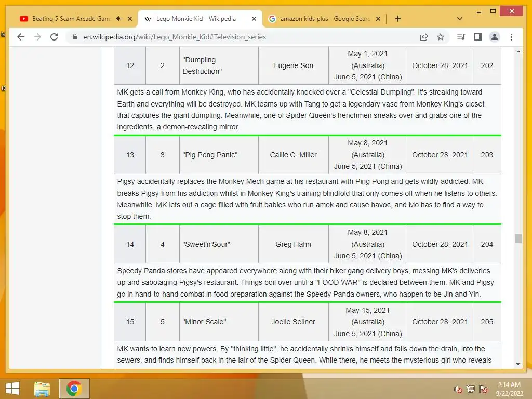Open the Action Center flag icon
The width and height of the screenshot is (532, 399).
483,389
